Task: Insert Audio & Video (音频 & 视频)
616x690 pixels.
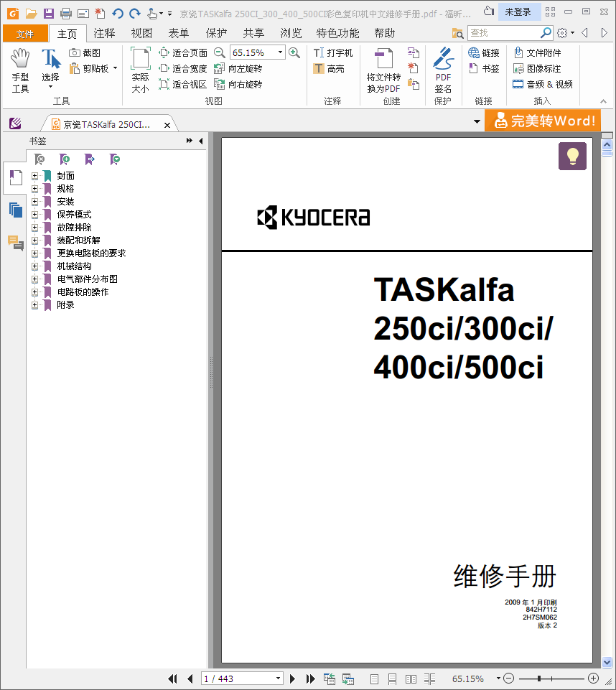Action: pyautogui.click(x=543, y=84)
